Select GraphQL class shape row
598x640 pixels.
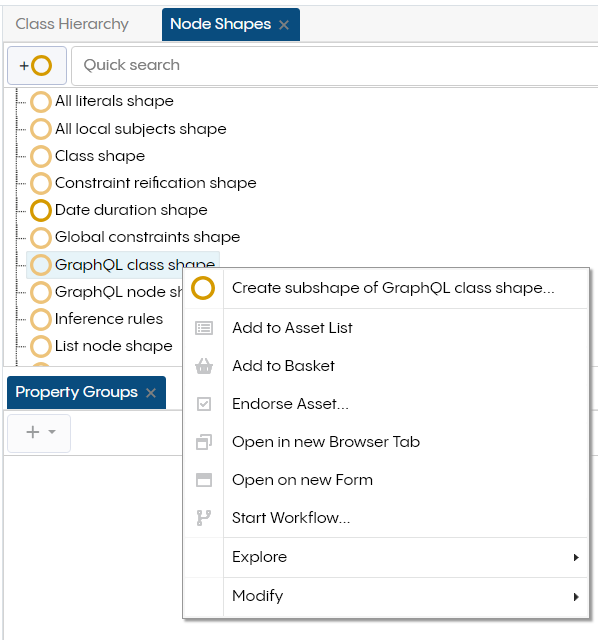(123, 265)
